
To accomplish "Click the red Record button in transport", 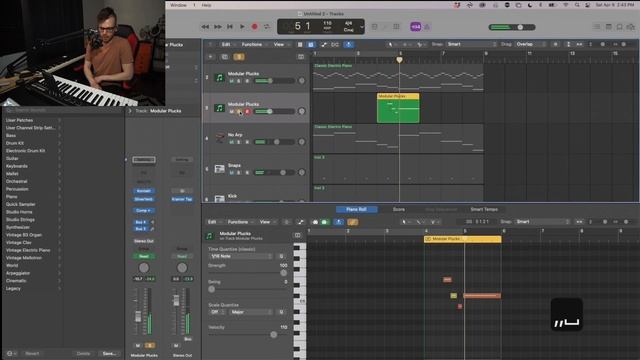I will [x=254, y=27].
